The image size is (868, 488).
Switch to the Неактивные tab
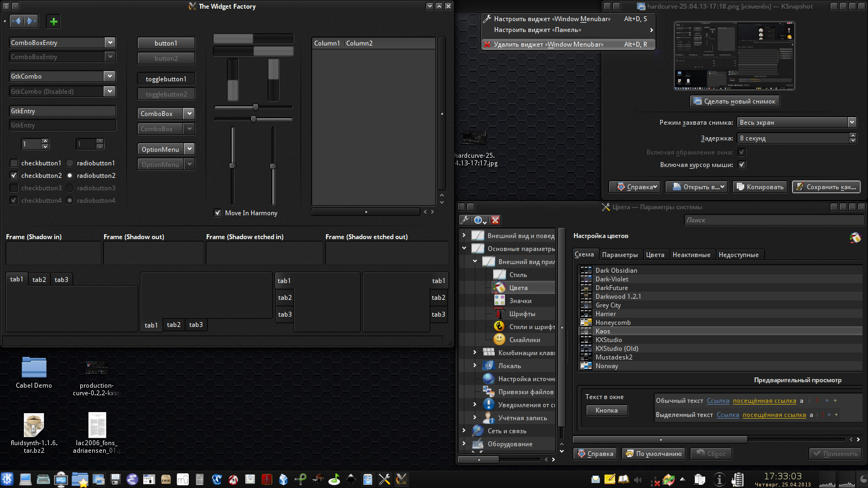pyautogui.click(x=691, y=255)
